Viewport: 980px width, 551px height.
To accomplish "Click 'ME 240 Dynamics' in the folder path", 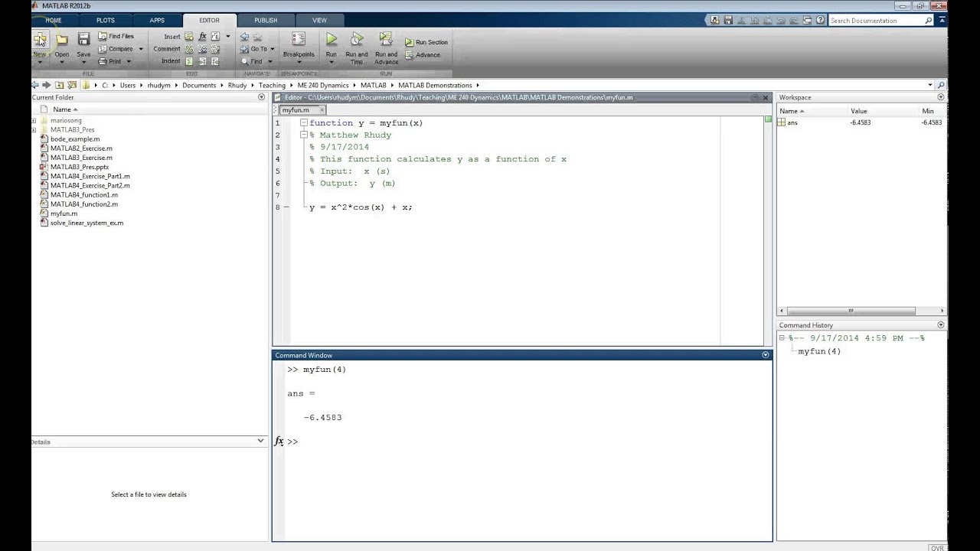I will [x=323, y=86].
